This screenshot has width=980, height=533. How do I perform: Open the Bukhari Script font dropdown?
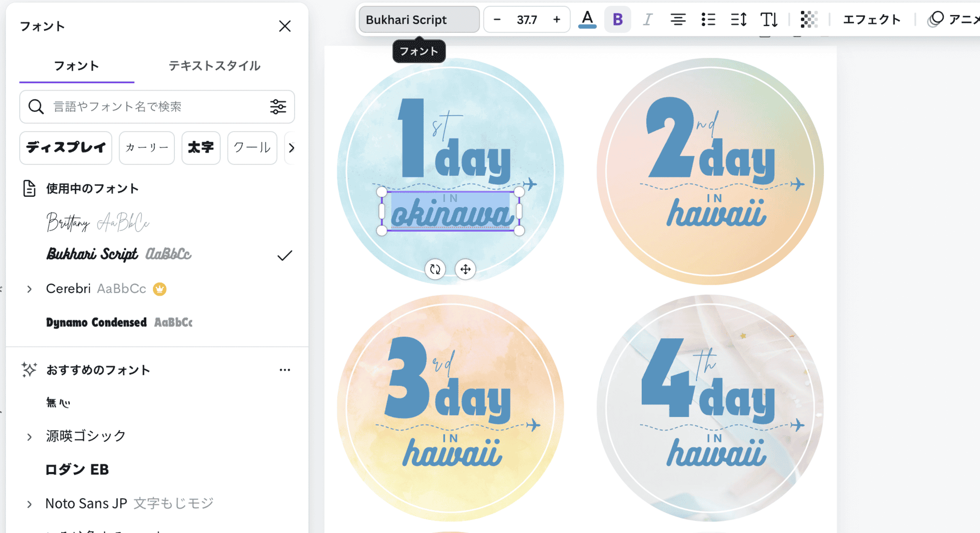point(419,20)
